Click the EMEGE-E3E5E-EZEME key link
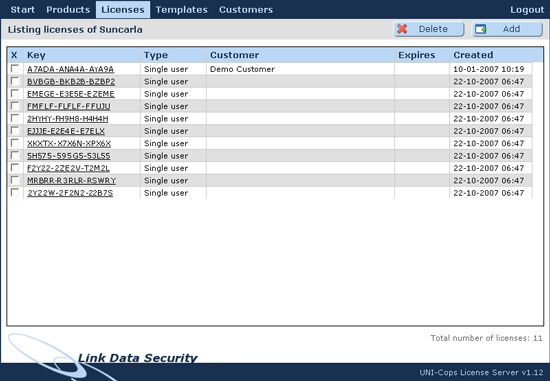The image size is (550, 381). click(x=71, y=94)
